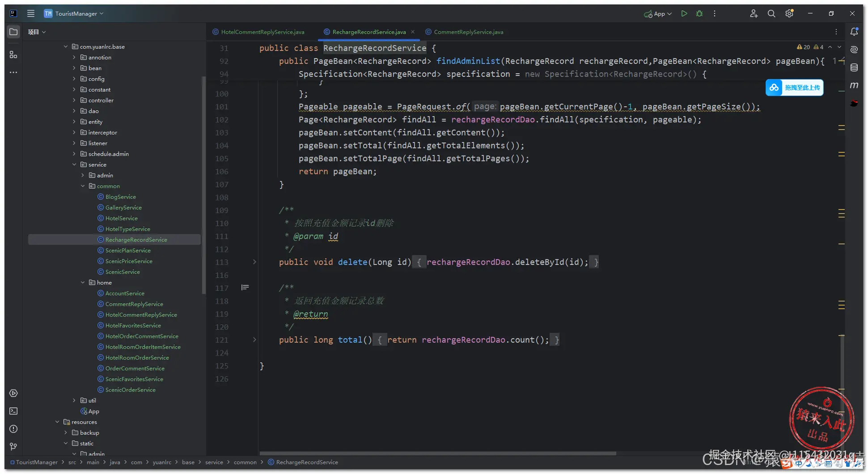Open IDE settings gear
Screen dimensions: 868x474
(789, 13)
